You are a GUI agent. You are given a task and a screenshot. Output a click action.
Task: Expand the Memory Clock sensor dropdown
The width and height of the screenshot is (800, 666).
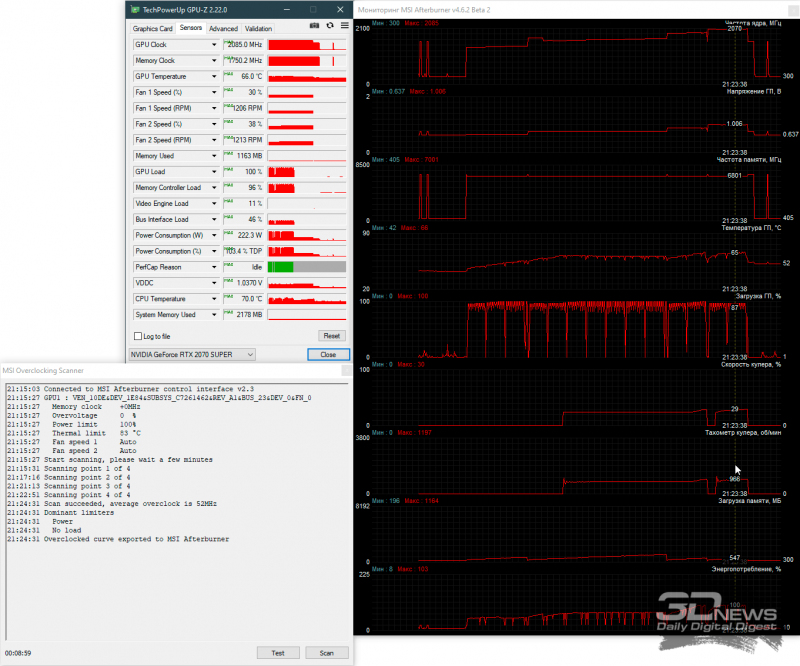(x=214, y=61)
